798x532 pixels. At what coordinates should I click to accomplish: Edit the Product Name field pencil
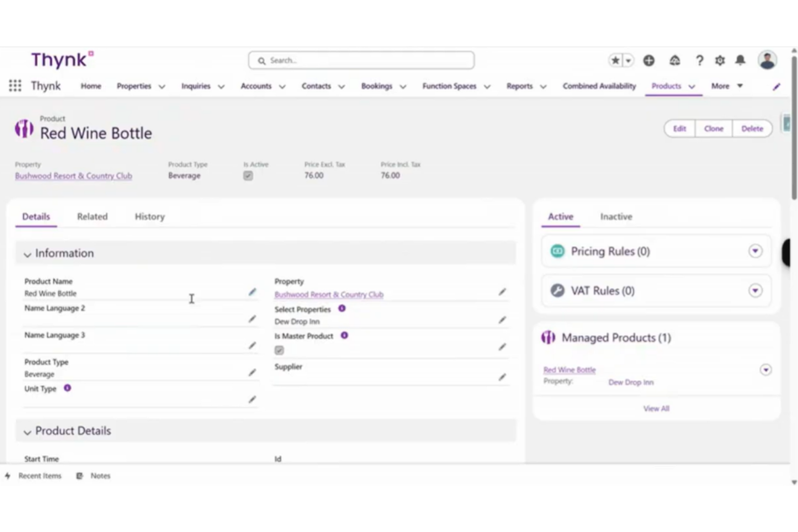(252, 292)
